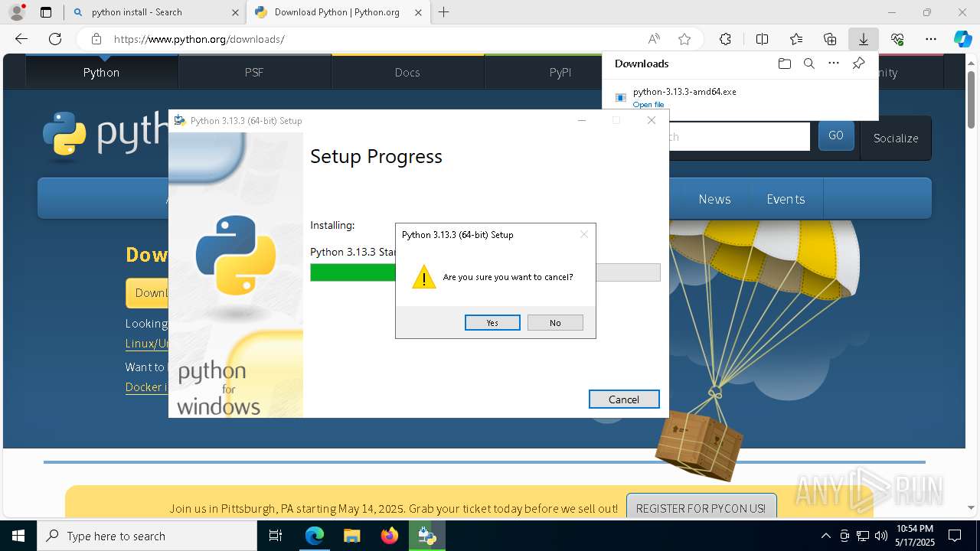Screen dimensions: 980x551
Task: Click the GO search button
Action: 836,135
